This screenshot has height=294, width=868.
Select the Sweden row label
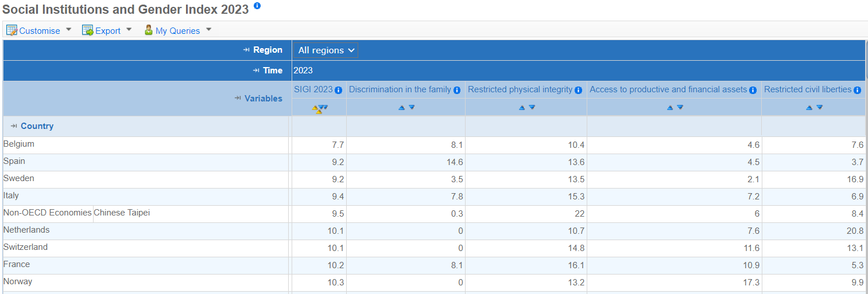click(19, 178)
